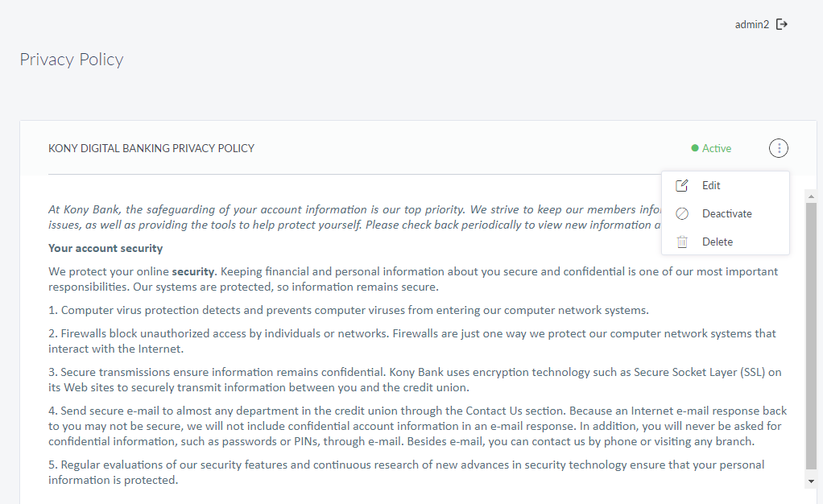Click the "Your account security" heading

(105, 248)
